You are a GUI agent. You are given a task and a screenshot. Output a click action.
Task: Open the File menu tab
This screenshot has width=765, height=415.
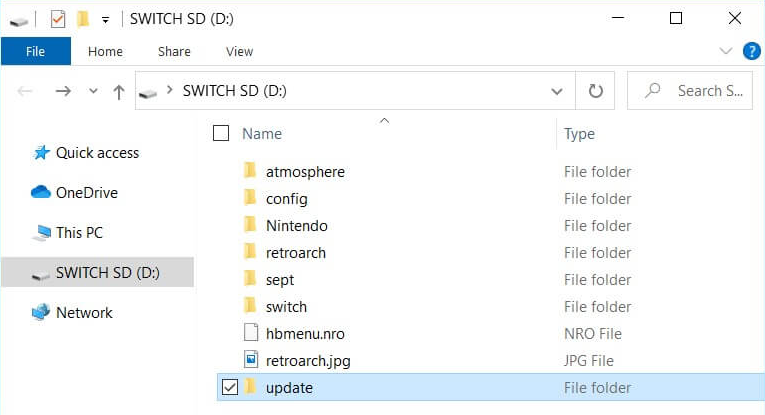pos(36,51)
